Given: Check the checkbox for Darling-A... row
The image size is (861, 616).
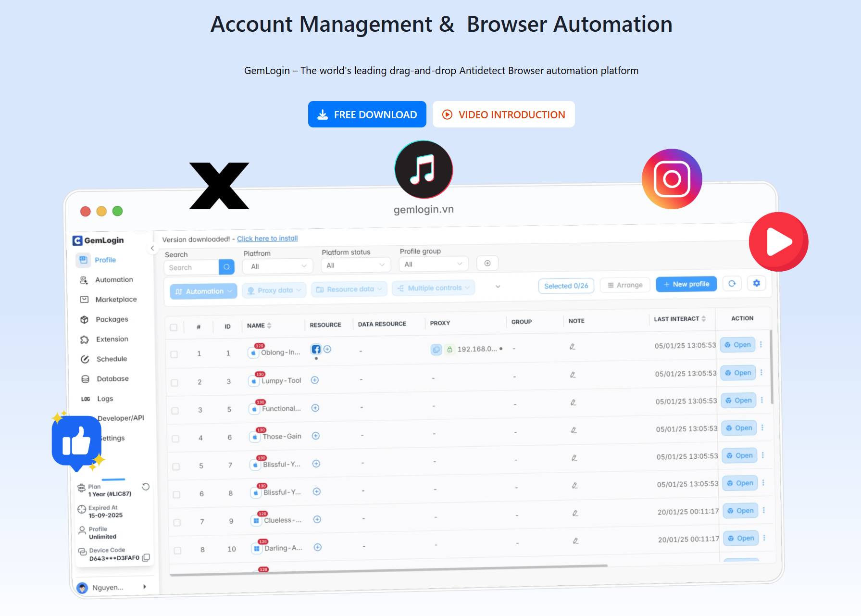Looking at the screenshot, I should tap(177, 551).
